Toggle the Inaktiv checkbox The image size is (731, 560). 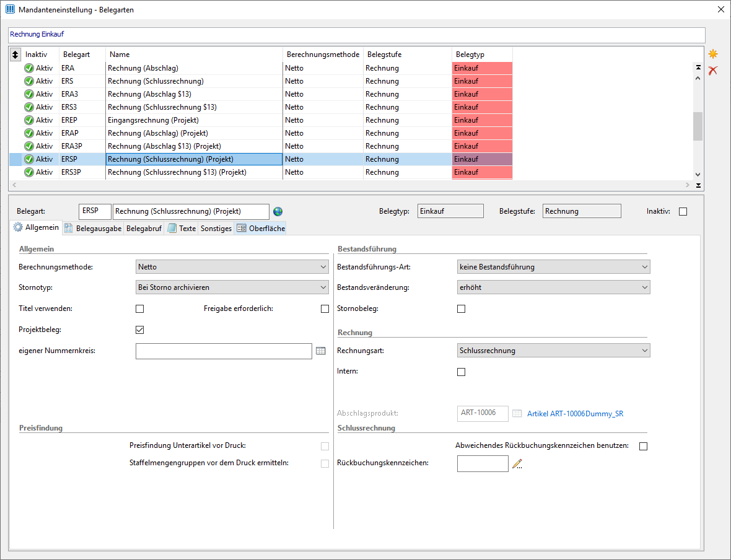pos(683,212)
